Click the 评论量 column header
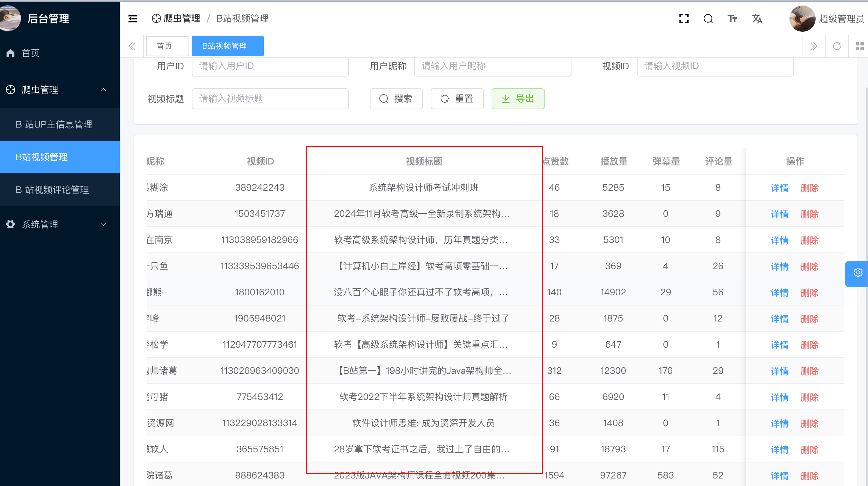Image resolution: width=868 pixels, height=486 pixels. pos(718,161)
